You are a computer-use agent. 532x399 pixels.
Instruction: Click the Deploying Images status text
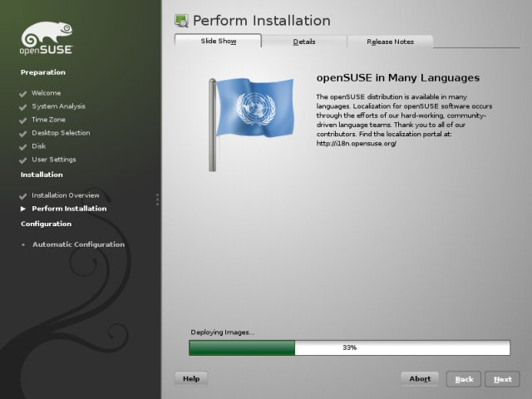pos(222,332)
